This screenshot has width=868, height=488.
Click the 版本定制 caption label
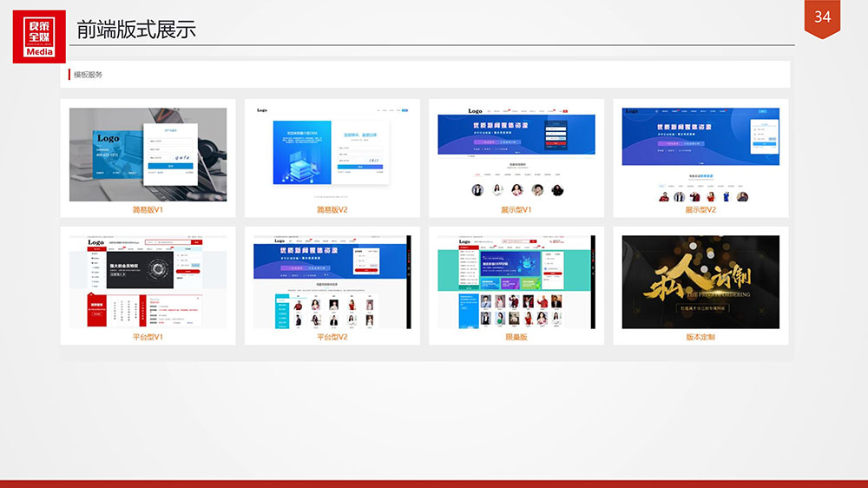pyautogui.click(x=700, y=337)
